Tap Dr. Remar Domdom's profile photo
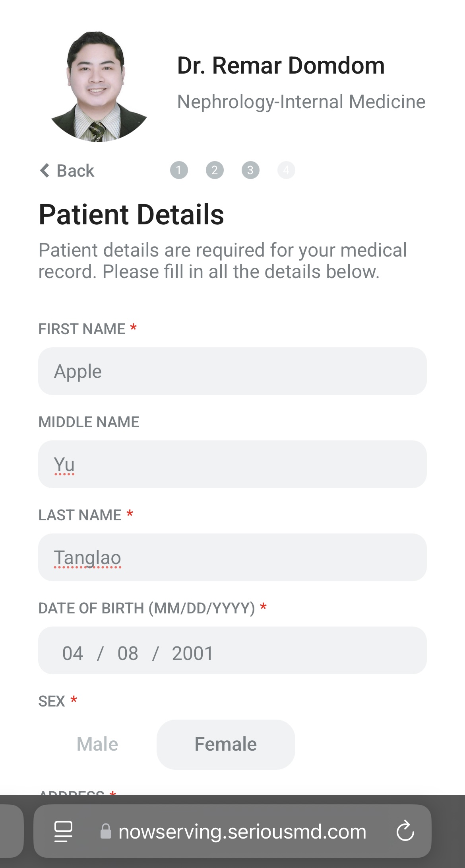465x868 pixels. tap(97, 87)
